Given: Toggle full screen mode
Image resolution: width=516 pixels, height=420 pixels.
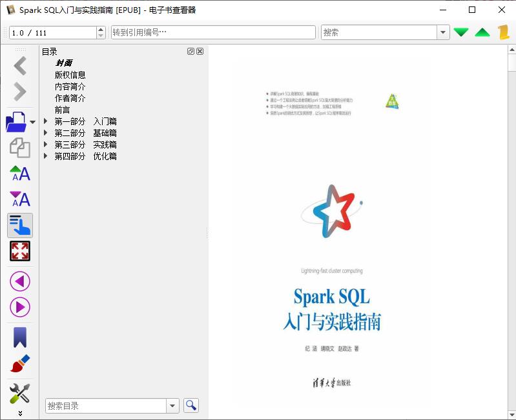Looking at the screenshot, I should tap(20, 251).
